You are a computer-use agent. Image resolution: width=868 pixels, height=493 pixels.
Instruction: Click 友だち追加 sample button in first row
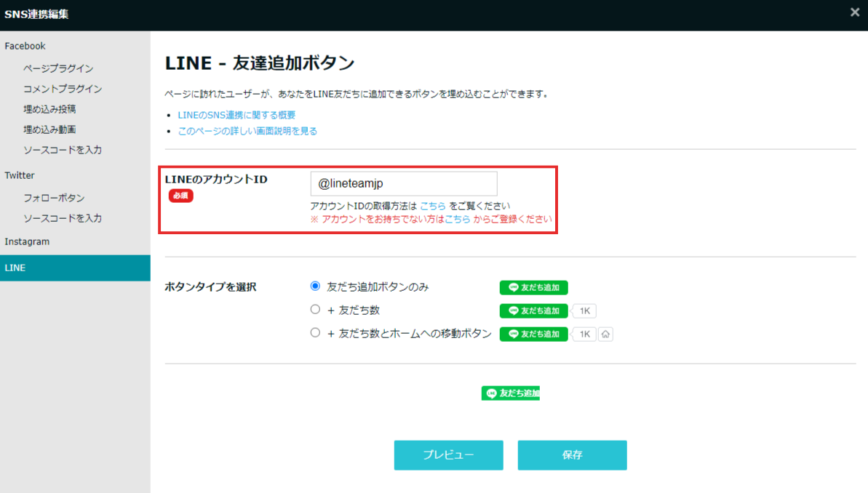(533, 288)
